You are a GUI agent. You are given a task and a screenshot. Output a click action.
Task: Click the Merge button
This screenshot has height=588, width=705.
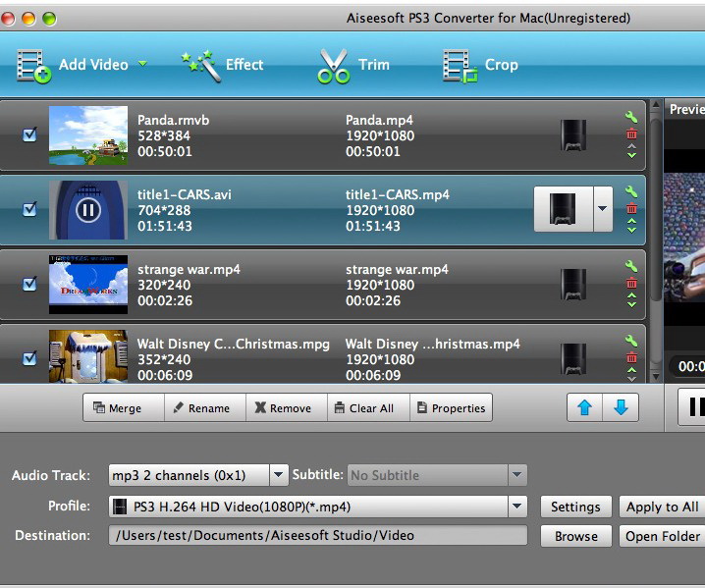point(124,407)
